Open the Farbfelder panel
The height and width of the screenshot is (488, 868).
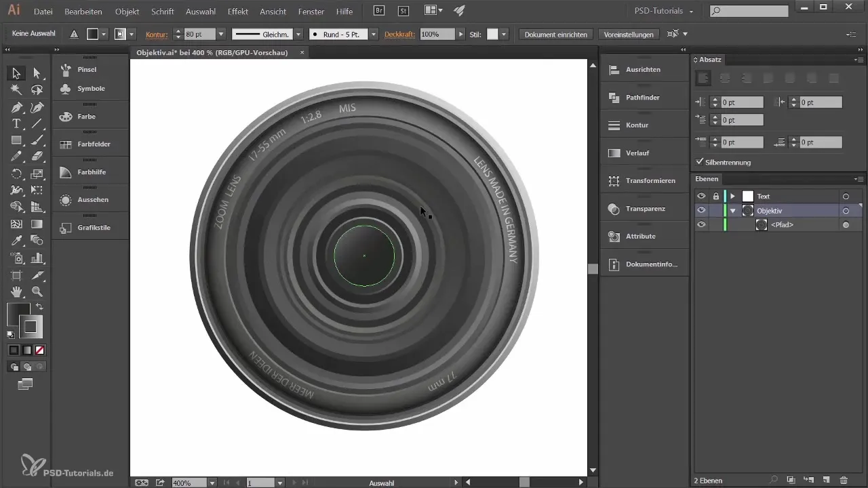click(94, 144)
